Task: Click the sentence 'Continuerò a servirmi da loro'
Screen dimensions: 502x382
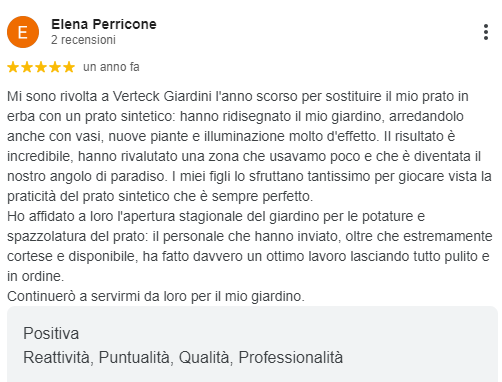Action: 156,296
